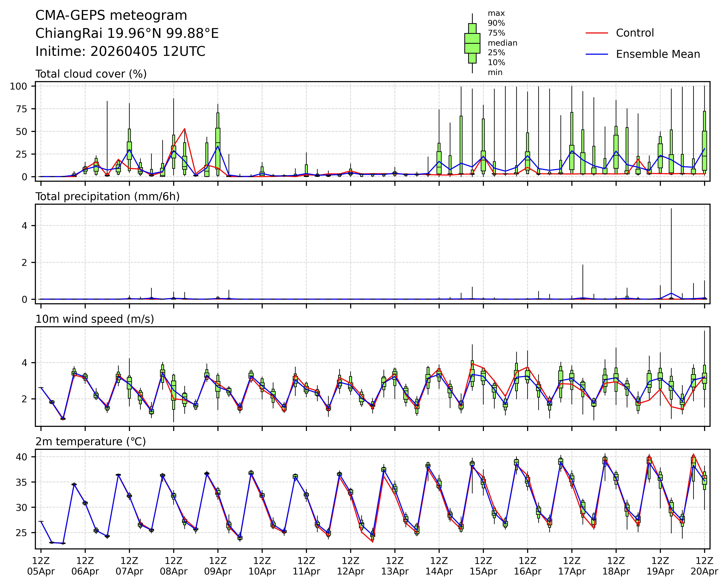Click the '40' temperature y-axis tick

tap(21, 457)
